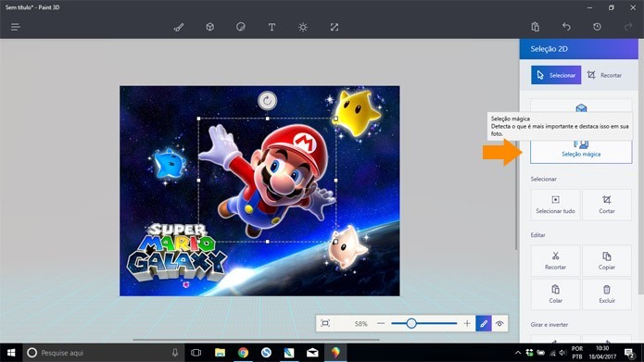This screenshot has height=362, width=644.
Task: Click the 58% zoom value
Action: [x=360, y=324]
